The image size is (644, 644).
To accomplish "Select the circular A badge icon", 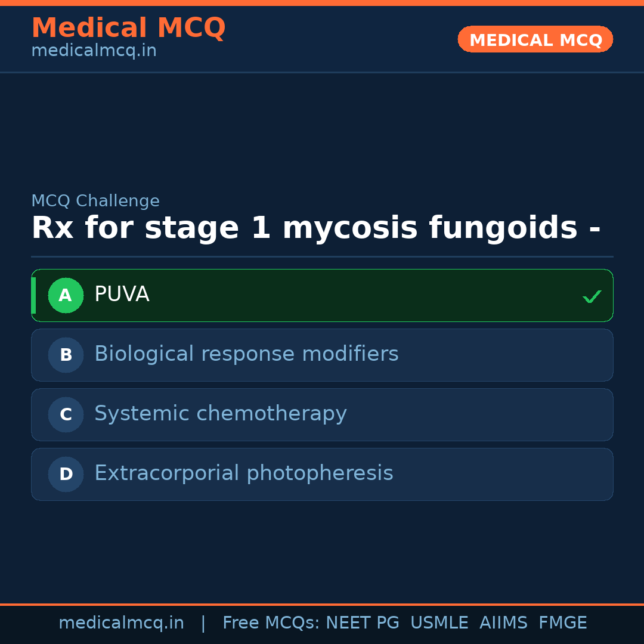I will [x=66, y=295].
